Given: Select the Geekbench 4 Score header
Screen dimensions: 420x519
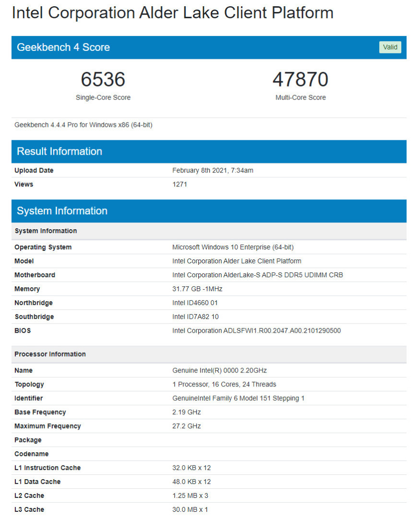Looking at the screenshot, I should click(x=63, y=47).
